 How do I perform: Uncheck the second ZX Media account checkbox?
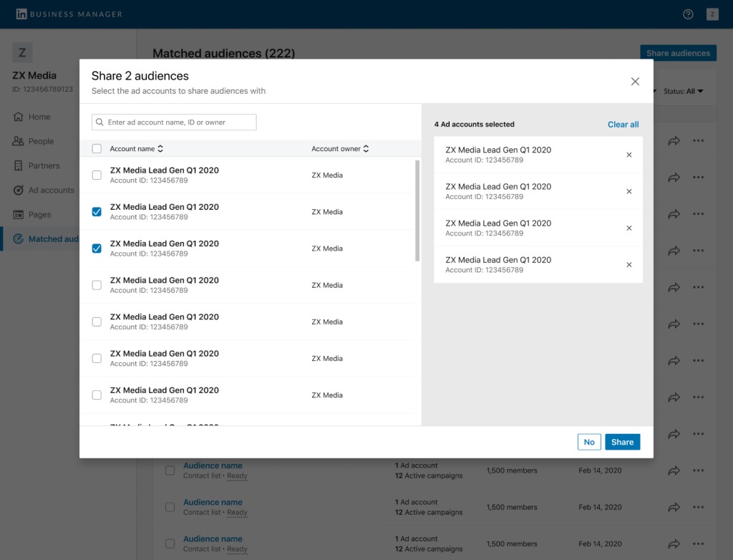(x=97, y=212)
